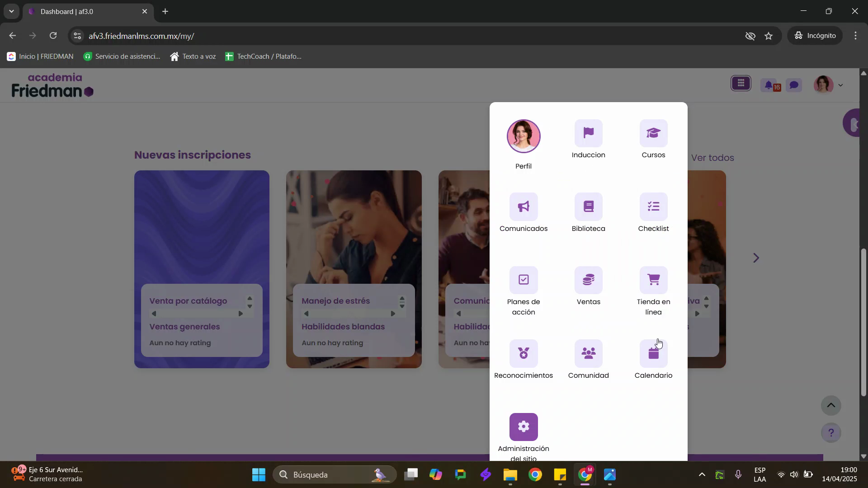
Task: Open Comunicados megaphone icon
Action: coord(523,207)
